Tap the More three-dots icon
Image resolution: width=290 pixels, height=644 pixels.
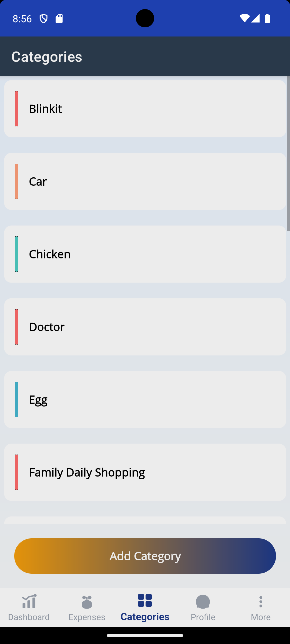tap(260, 602)
